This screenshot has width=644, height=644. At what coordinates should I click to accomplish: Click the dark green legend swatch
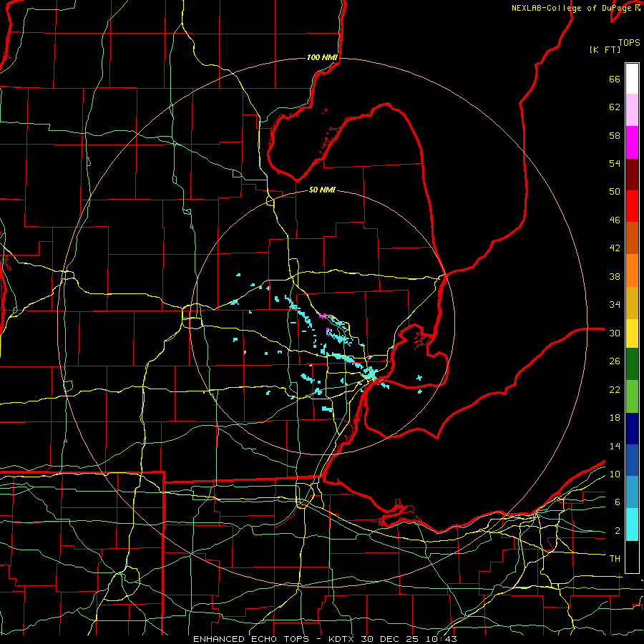tap(632, 364)
